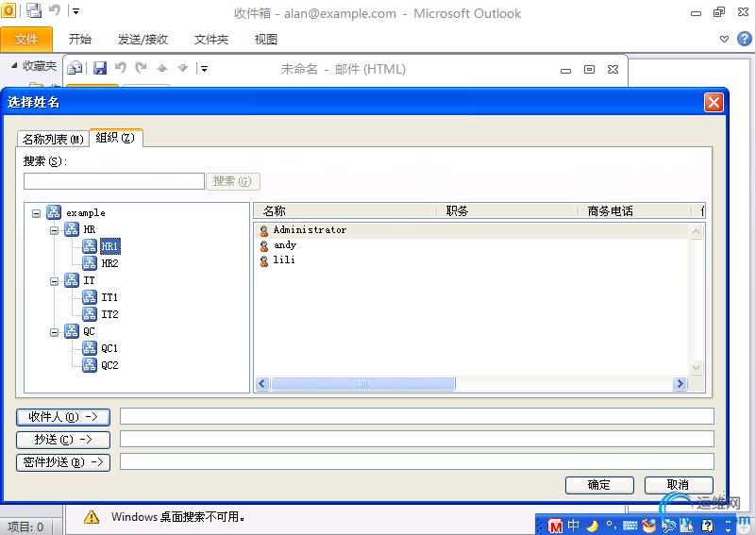This screenshot has height=535, width=756.
Task: Click the 密件抄送 recipients text field
Action: [x=417, y=461]
